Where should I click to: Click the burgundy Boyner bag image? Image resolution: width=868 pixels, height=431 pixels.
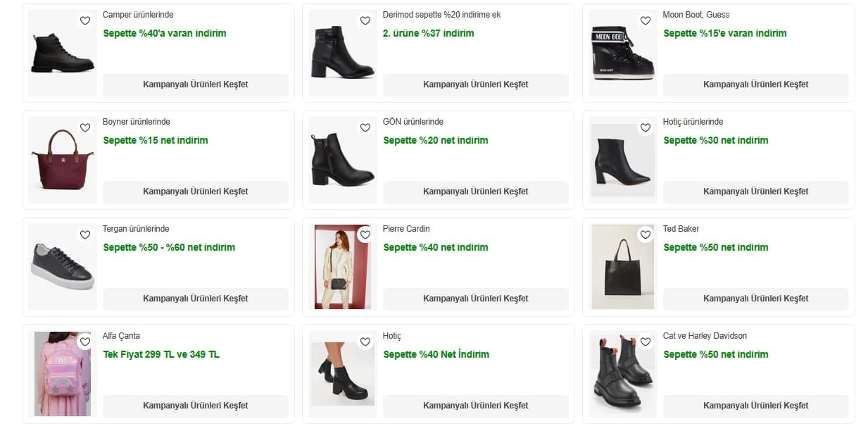coord(61,161)
